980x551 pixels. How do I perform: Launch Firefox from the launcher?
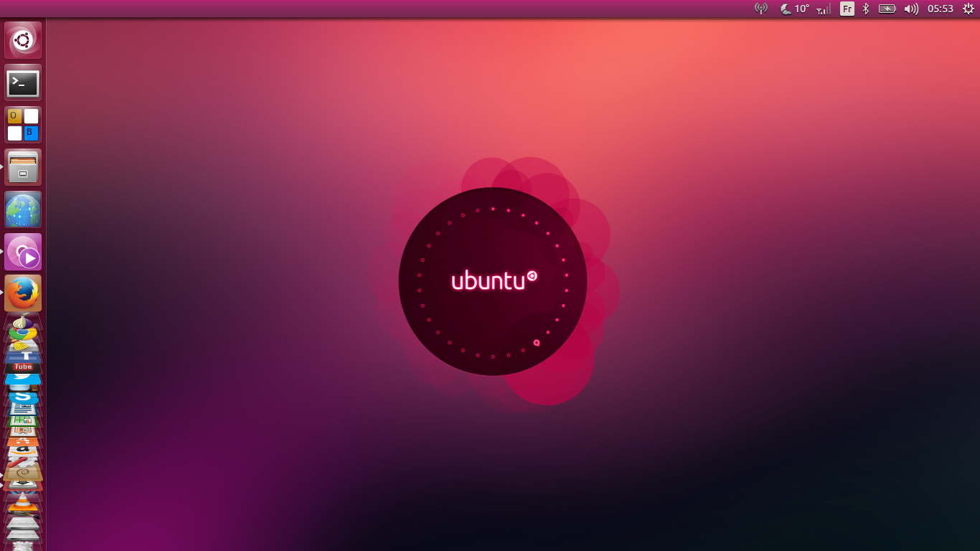(x=23, y=293)
